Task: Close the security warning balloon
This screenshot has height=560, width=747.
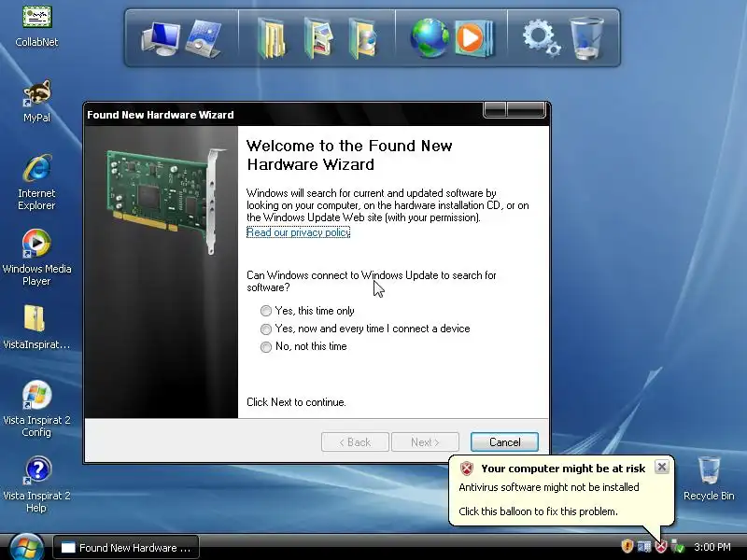Action: click(662, 468)
